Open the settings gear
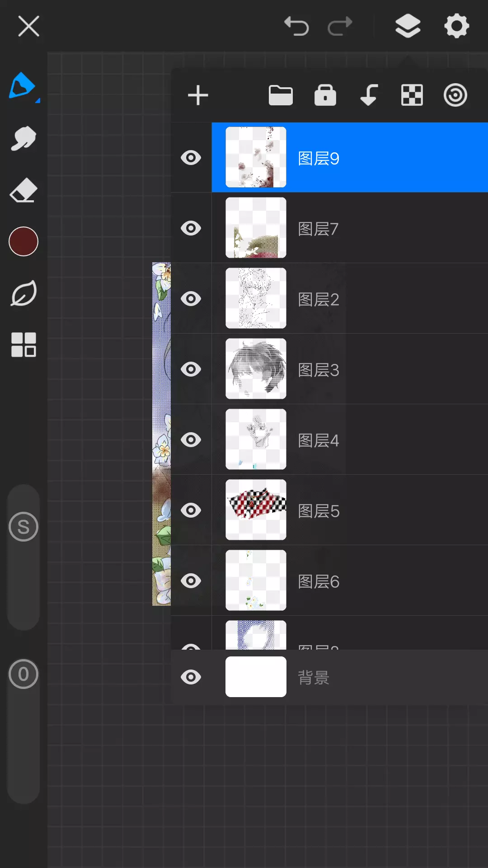Image resolution: width=488 pixels, height=868 pixels. [457, 26]
